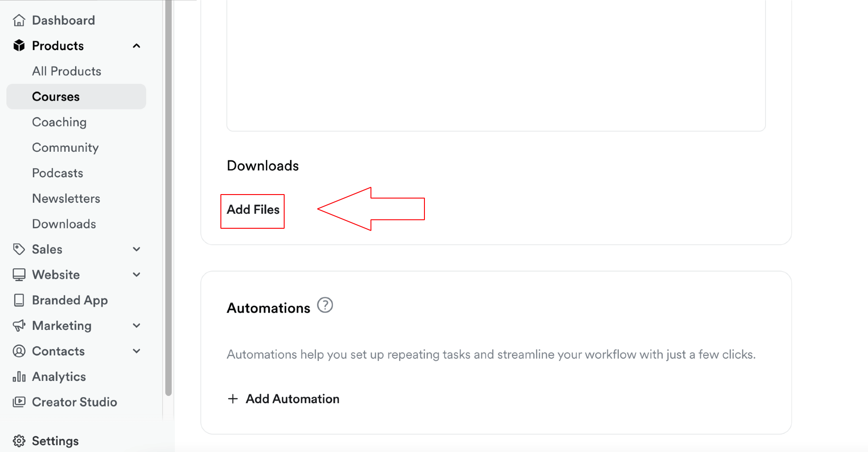The height and width of the screenshot is (452, 868).
Task: Expand the Contacts section chevron
Action: (x=137, y=351)
